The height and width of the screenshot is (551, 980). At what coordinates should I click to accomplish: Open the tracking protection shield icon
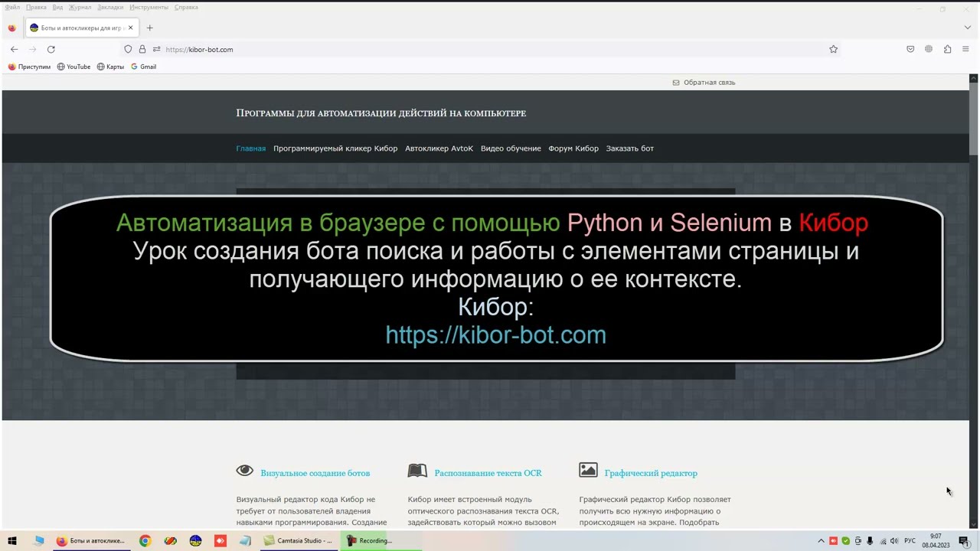(128, 49)
